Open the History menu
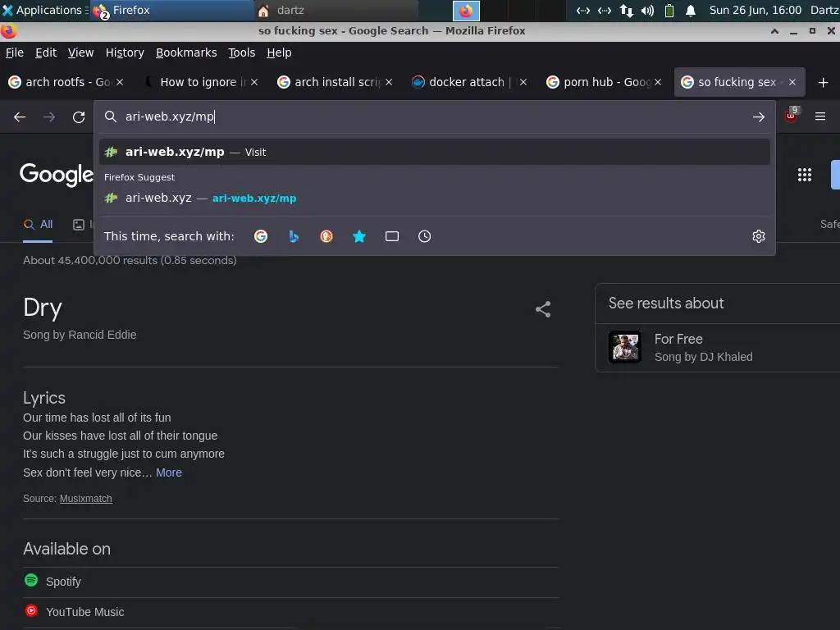 [125, 52]
